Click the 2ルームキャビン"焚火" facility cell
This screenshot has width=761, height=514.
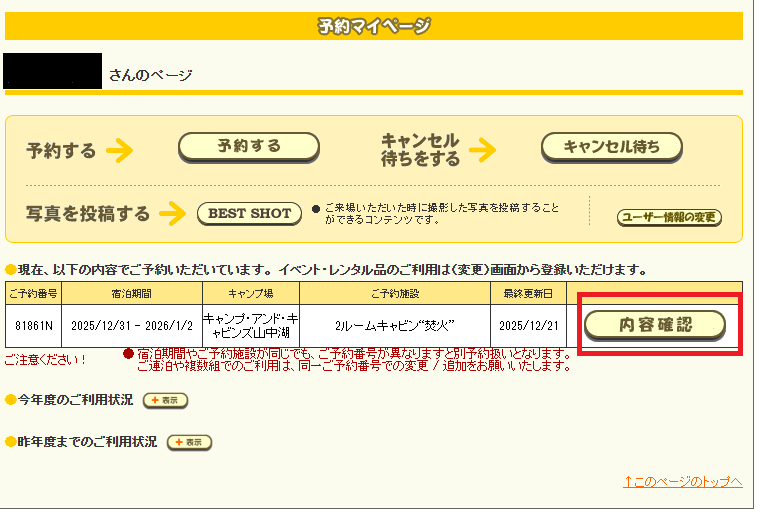click(x=394, y=326)
